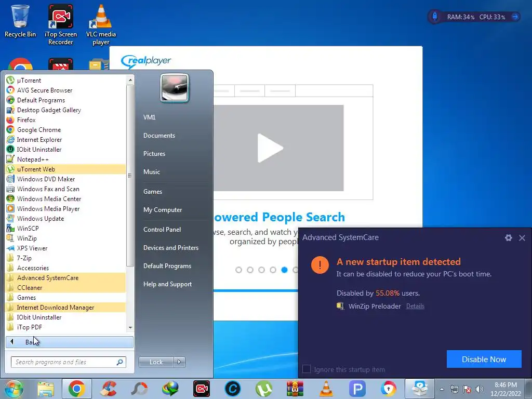Play the RealPlayer preview video
532x399 pixels.
click(x=270, y=148)
